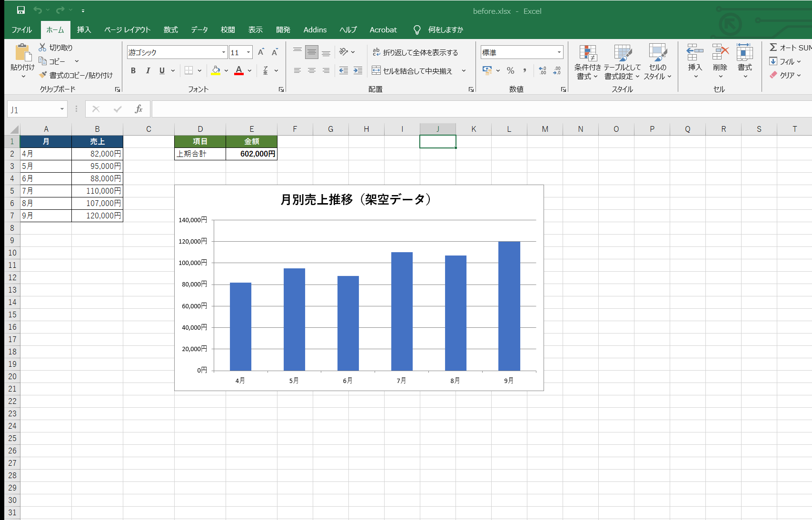Image resolution: width=812 pixels, height=520 pixels.
Task: Toggle italic formatting
Action: coord(148,70)
